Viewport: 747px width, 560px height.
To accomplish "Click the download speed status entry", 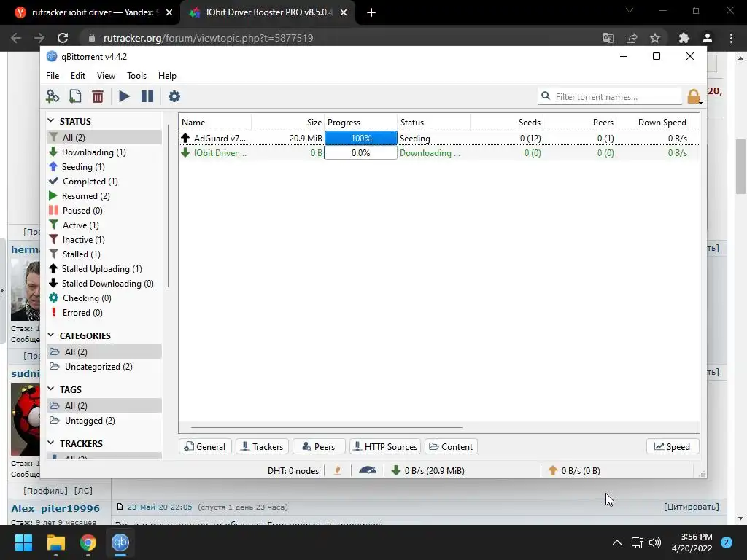I will [427, 470].
